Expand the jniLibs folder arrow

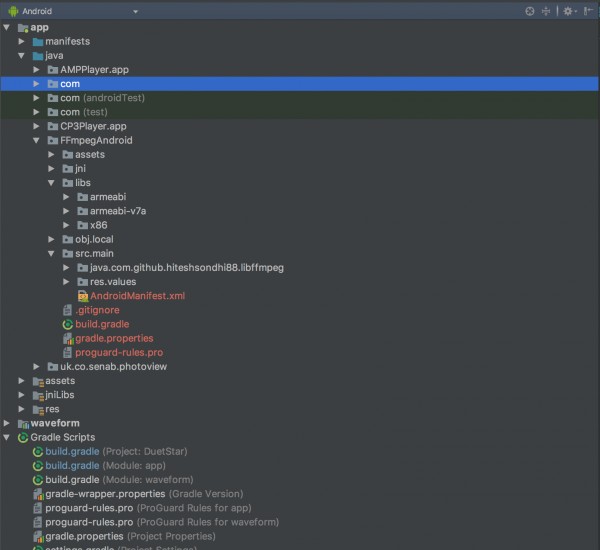click(21, 395)
